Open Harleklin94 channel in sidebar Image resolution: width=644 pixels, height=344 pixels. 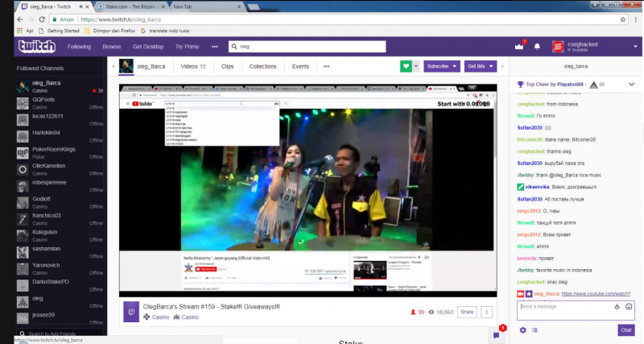coord(60,136)
